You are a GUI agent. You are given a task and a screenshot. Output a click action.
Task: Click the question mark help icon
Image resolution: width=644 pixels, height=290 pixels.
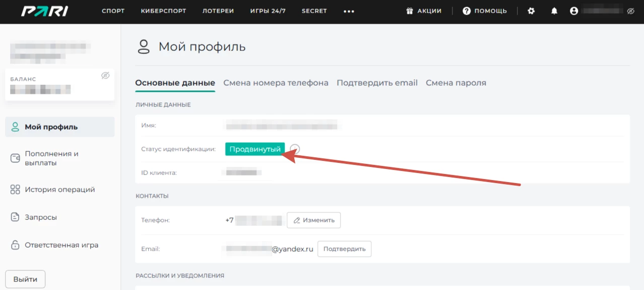[467, 11]
